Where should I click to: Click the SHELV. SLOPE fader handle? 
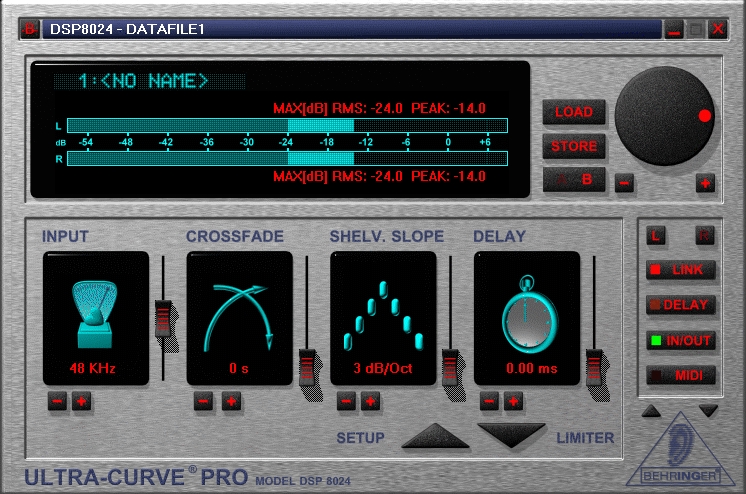point(450,368)
